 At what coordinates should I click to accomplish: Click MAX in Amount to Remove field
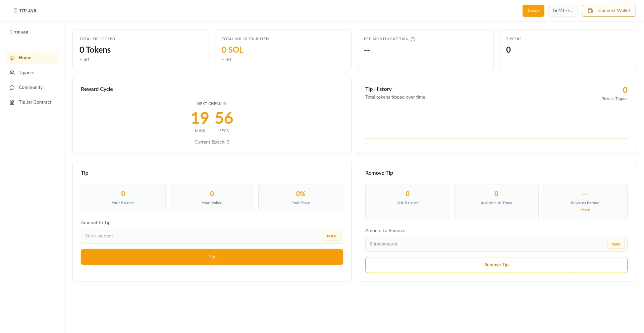pos(616,244)
